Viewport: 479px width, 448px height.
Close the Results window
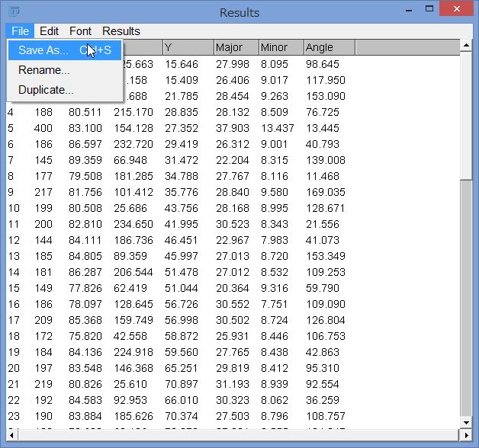[x=457, y=9]
